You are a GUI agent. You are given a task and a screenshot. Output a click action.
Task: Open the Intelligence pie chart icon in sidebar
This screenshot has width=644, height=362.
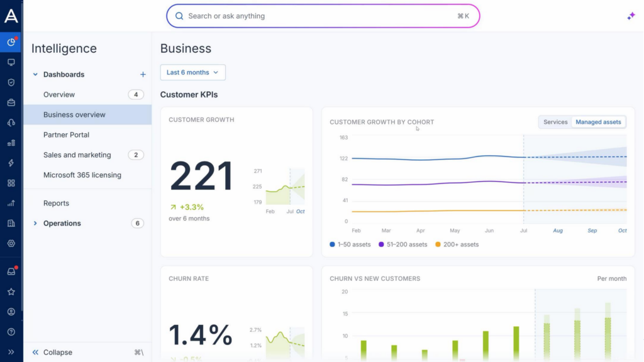pyautogui.click(x=11, y=42)
